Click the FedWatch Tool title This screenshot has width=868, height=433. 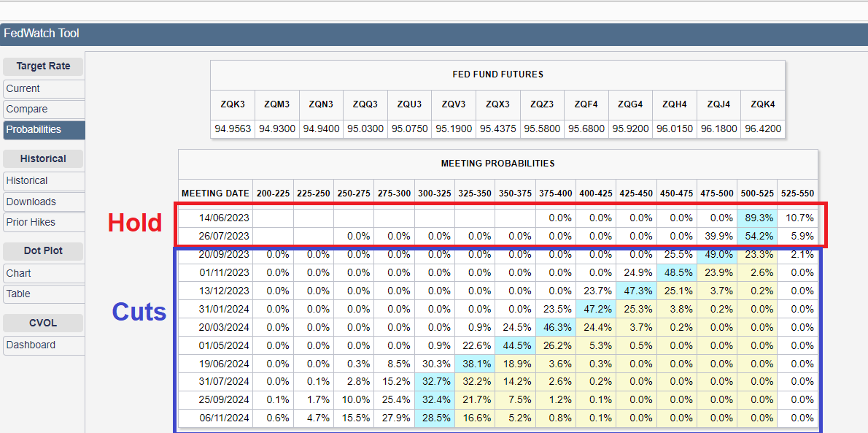click(42, 34)
